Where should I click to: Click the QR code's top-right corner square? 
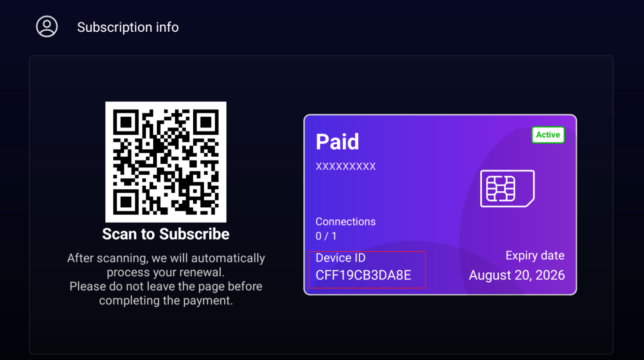206,122
